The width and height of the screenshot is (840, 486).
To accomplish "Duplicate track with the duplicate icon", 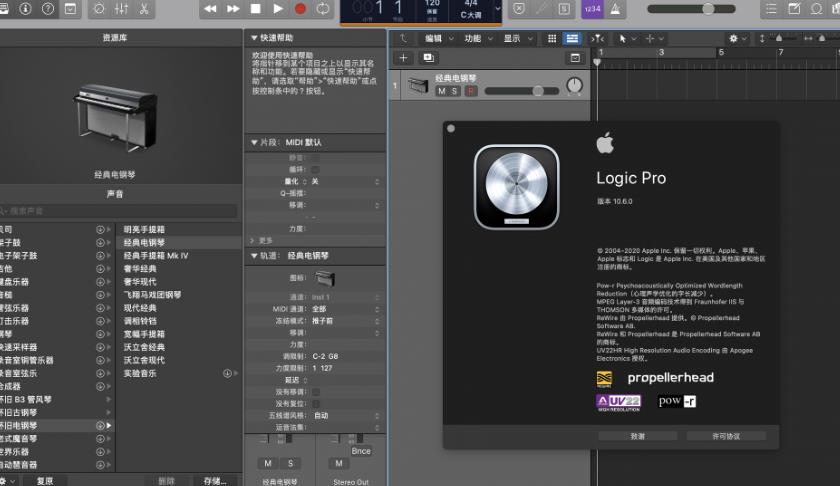I will pyautogui.click(x=429, y=58).
